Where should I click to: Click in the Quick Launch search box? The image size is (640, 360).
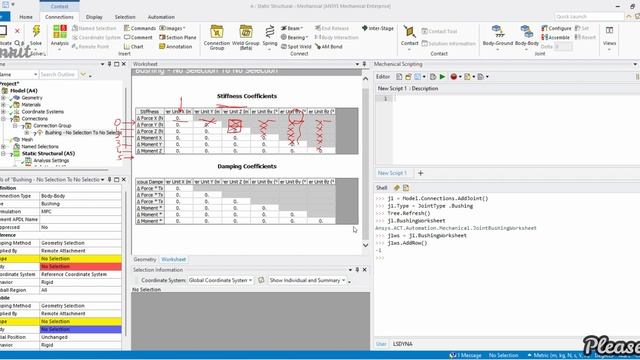click(589, 17)
